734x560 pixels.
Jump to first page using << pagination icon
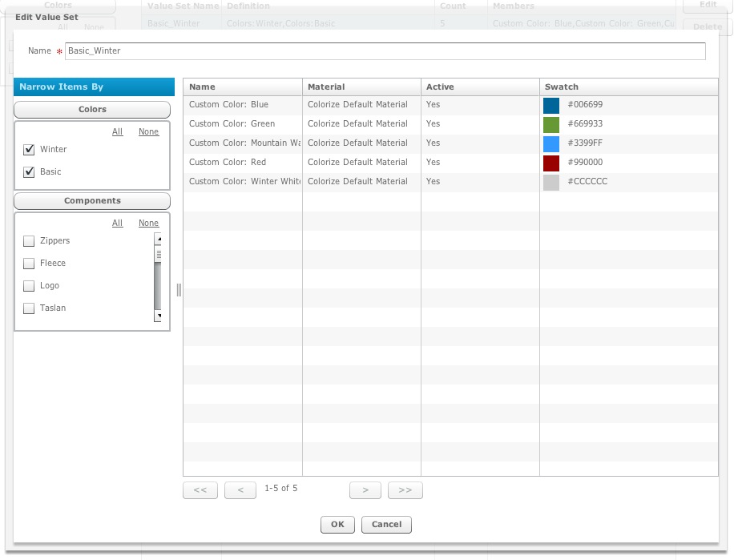[x=200, y=489]
